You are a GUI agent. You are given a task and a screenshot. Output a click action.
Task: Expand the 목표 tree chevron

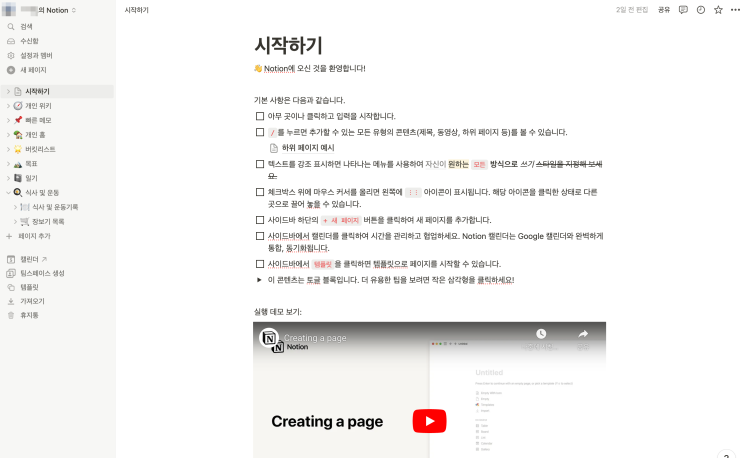[x=8, y=164]
